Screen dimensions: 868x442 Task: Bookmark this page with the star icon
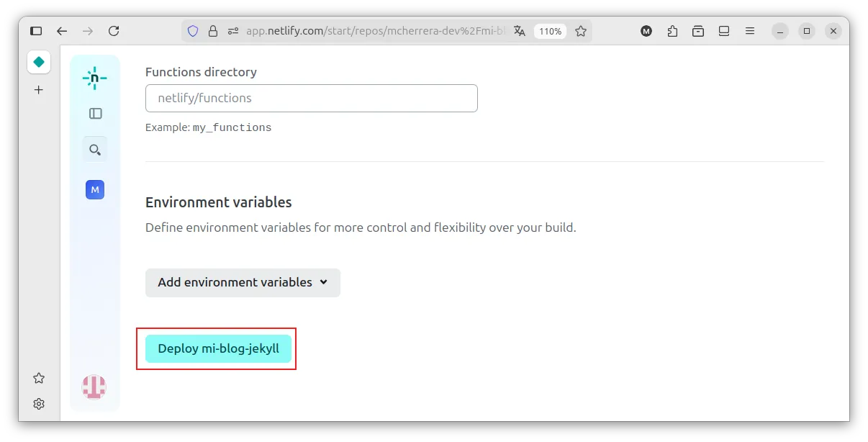tap(581, 31)
